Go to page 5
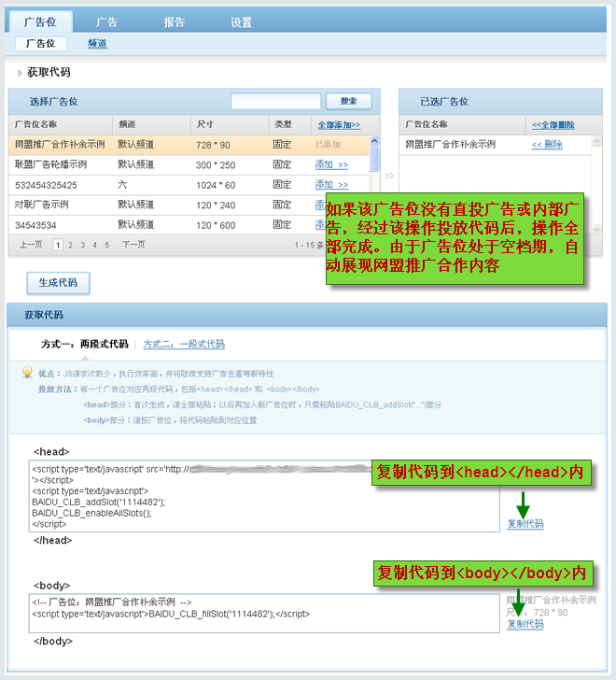The height and width of the screenshot is (680, 616). click(106, 245)
